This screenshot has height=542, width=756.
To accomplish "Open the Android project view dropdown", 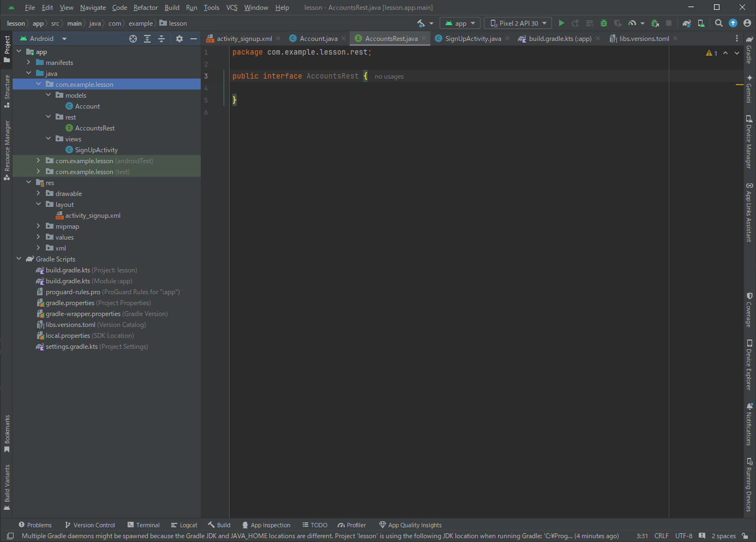I will coord(43,39).
